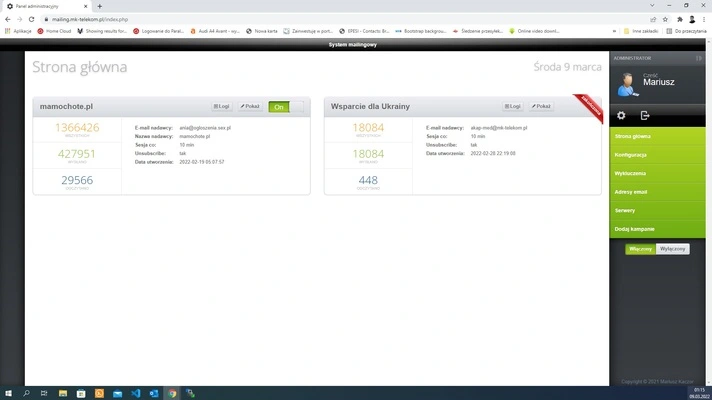
Task: Open the Do przeczytania reading list
Action: pyautogui.click(x=687, y=31)
